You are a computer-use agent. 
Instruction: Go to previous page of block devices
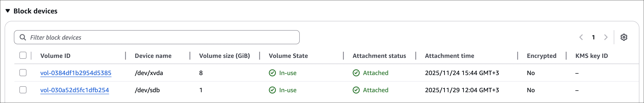(x=581, y=37)
